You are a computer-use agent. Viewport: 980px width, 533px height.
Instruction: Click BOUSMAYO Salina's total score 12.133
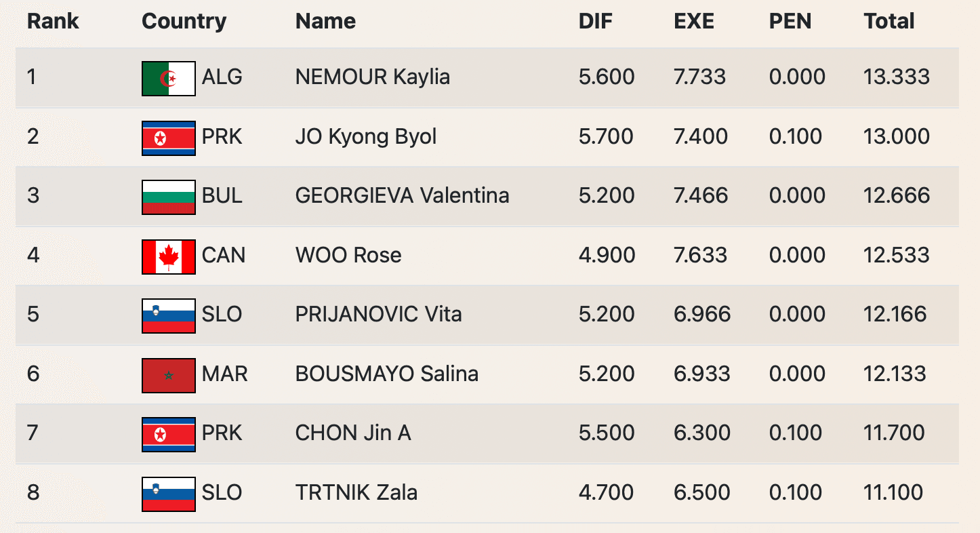point(895,374)
